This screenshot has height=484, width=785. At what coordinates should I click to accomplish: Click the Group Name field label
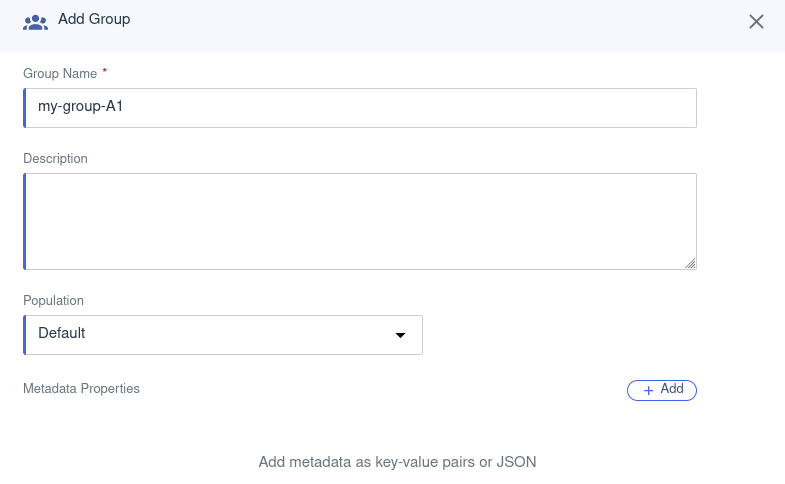coord(60,74)
